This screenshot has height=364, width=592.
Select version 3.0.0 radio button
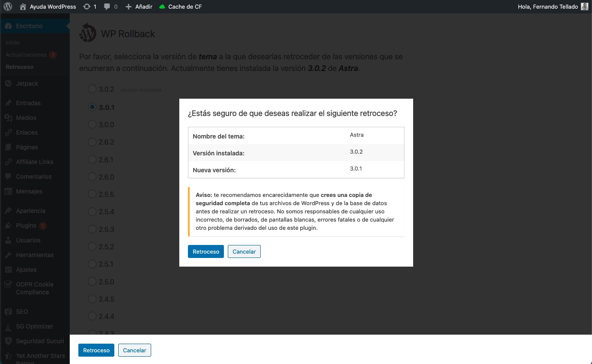point(92,124)
